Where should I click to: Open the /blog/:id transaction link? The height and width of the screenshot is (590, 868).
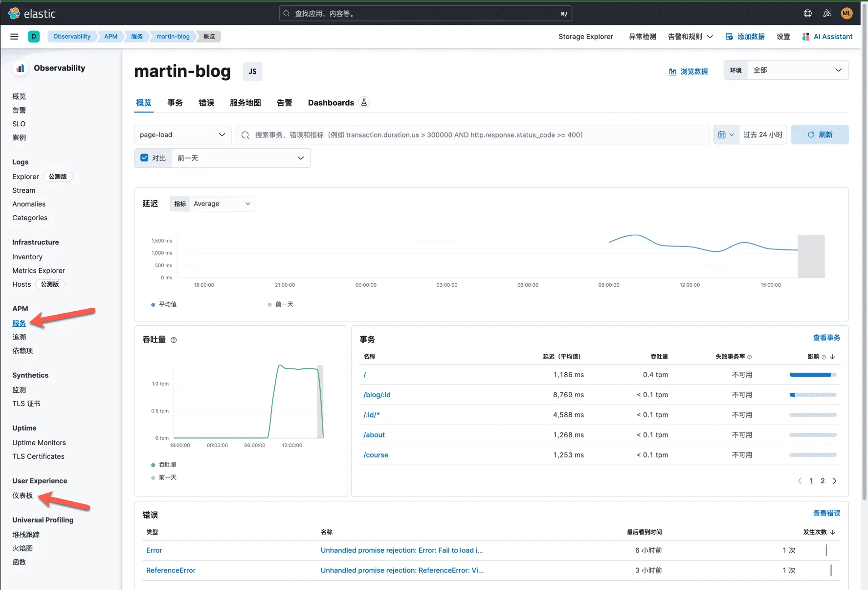click(x=377, y=395)
